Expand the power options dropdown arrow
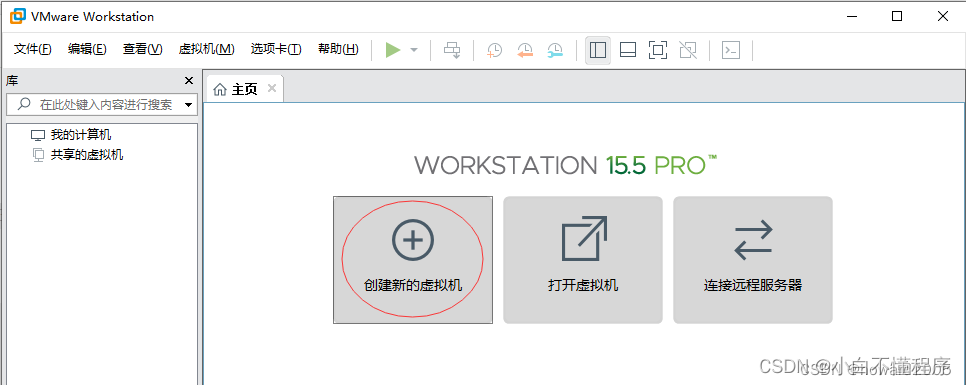The height and width of the screenshot is (385, 966). (414, 50)
